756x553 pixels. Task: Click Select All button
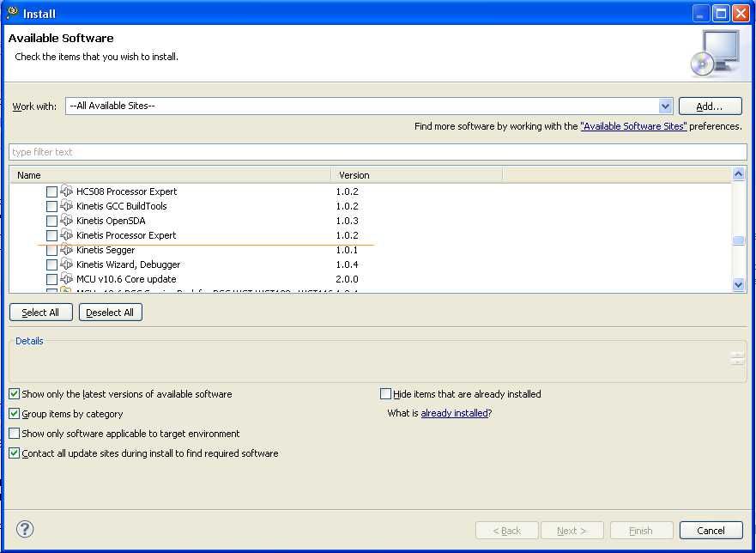tap(41, 313)
